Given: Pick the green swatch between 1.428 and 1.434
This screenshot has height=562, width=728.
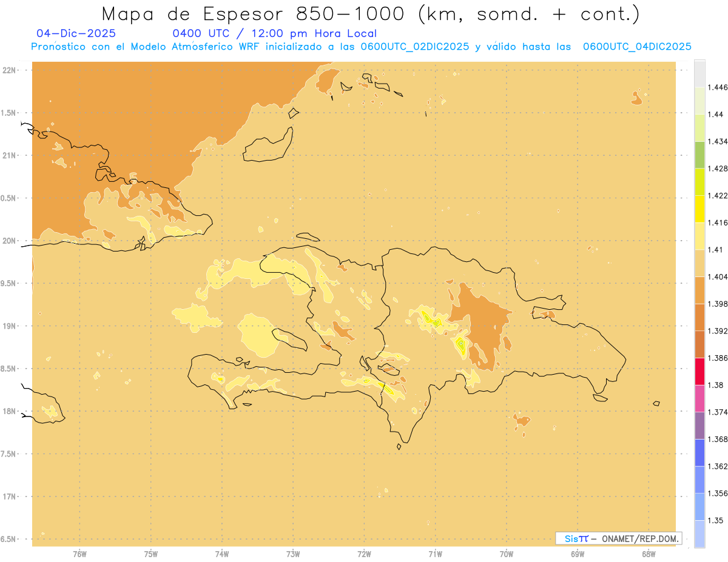Looking at the screenshot, I should [699, 155].
